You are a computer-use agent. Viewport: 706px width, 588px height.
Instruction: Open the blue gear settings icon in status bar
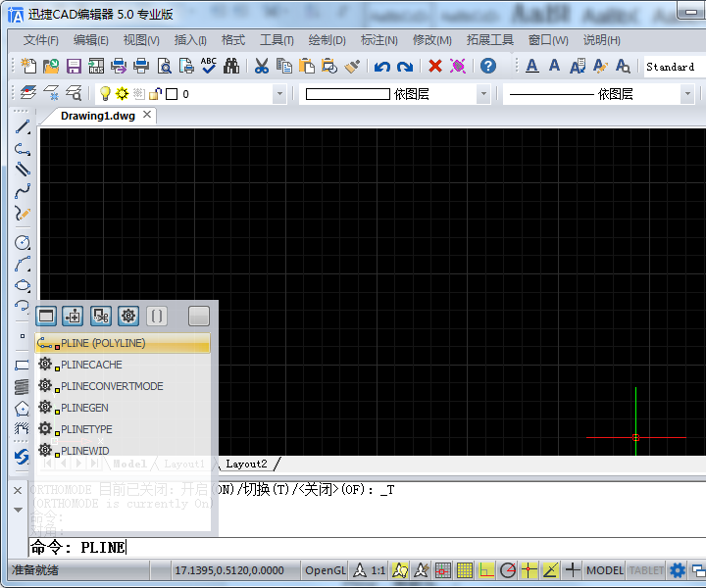tap(678, 570)
